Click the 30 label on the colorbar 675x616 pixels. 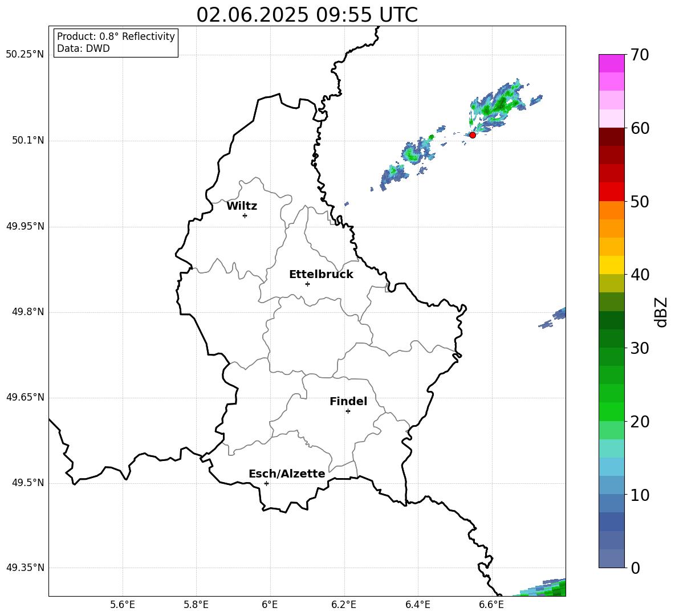(x=640, y=348)
